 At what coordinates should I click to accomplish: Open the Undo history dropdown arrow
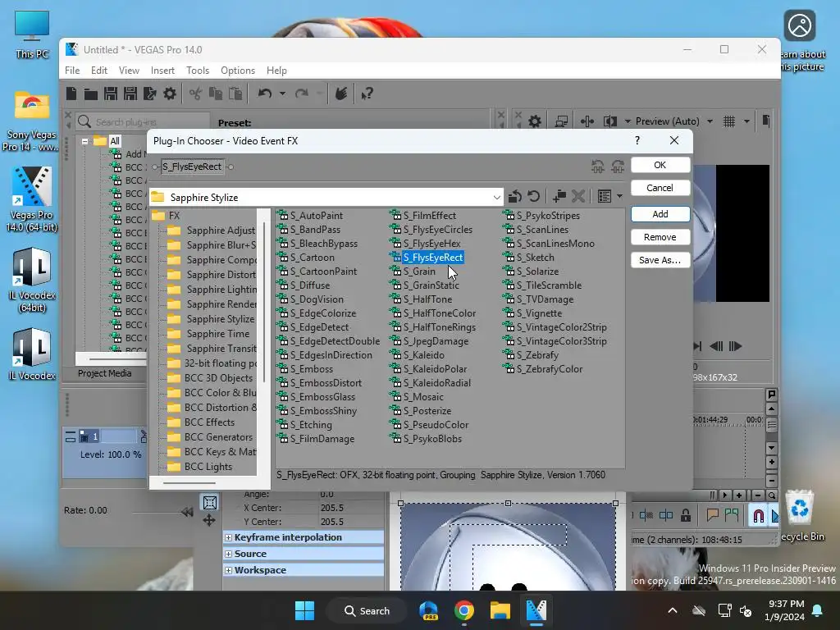coord(282,94)
